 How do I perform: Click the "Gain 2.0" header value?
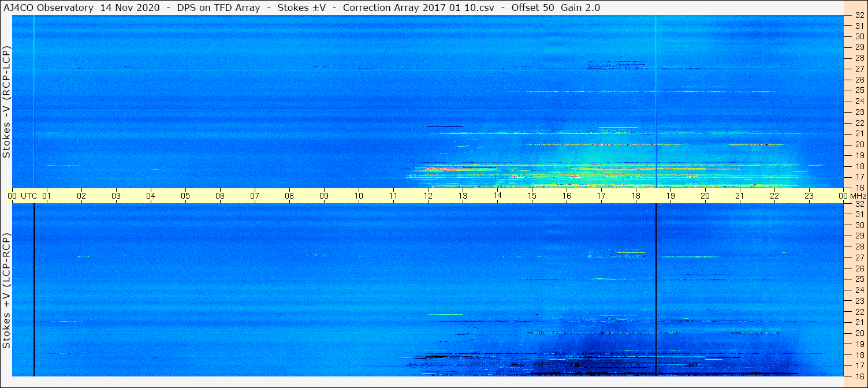pos(580,8)
